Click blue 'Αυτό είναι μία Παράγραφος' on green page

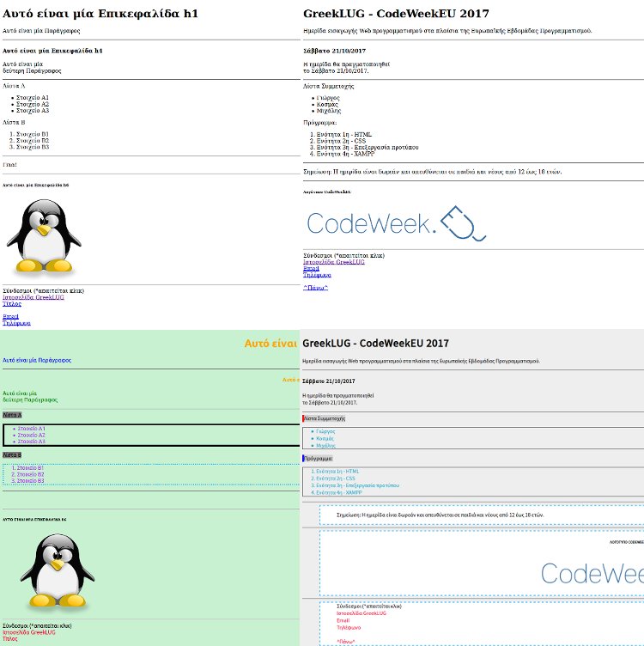tap(37, 360)
